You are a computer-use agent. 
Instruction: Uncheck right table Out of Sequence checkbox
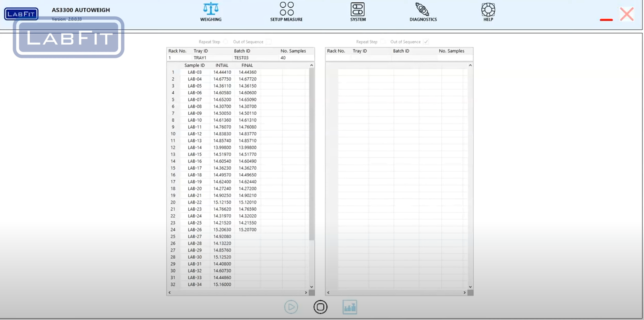426,42
